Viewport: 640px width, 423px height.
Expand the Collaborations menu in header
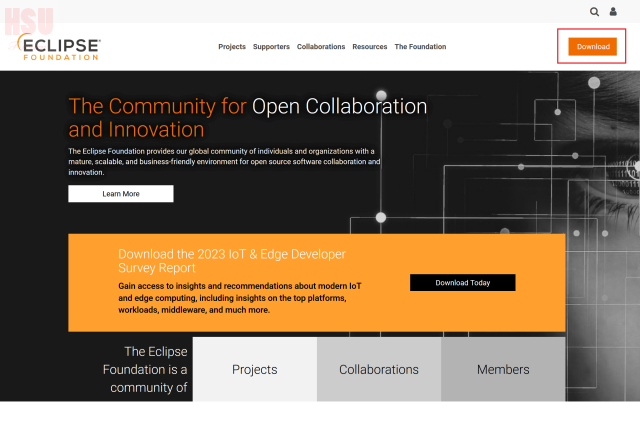321,47
